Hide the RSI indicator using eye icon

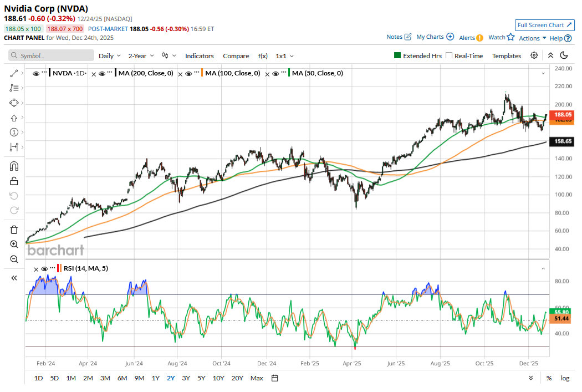(44, 269)
